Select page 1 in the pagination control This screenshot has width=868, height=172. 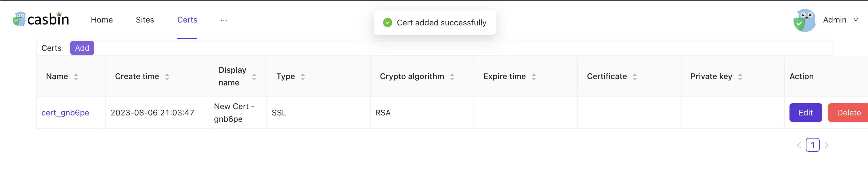tap(813, 145)
